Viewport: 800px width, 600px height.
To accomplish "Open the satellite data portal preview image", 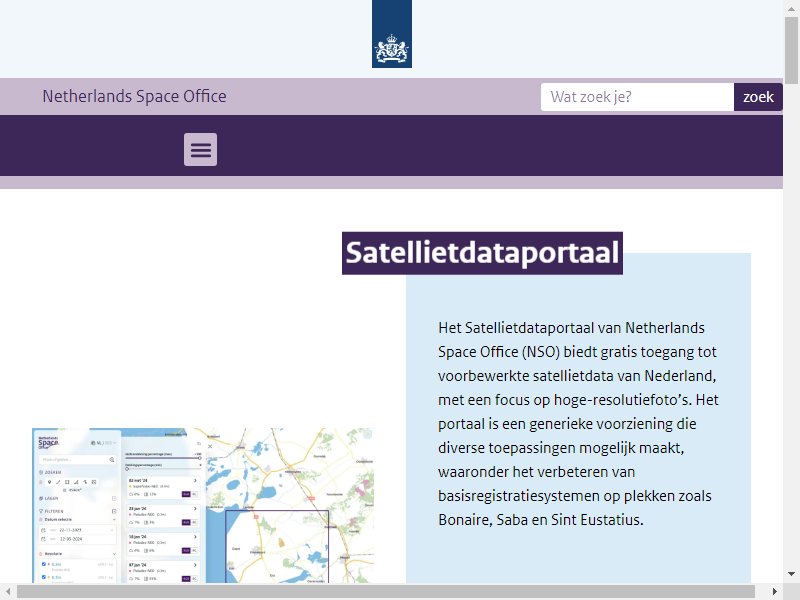I will point(203,505).
